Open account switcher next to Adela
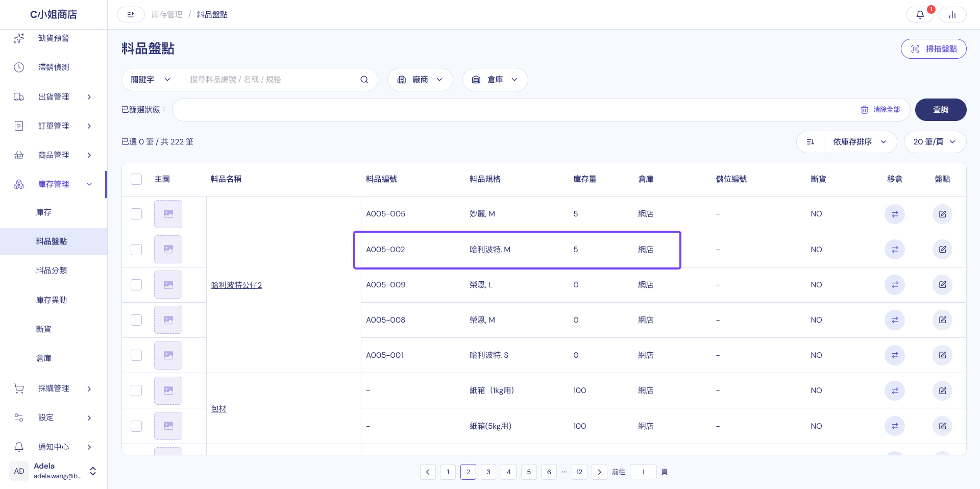This screenshot has width=980, height=489. click(93, 471)
